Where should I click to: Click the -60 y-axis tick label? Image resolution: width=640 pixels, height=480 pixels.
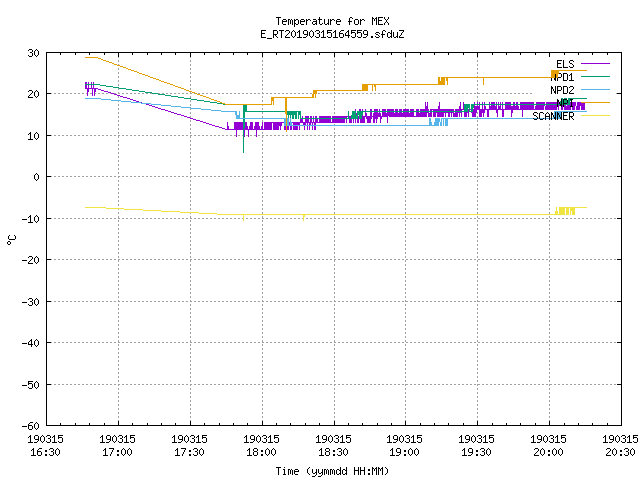[31, 426]
